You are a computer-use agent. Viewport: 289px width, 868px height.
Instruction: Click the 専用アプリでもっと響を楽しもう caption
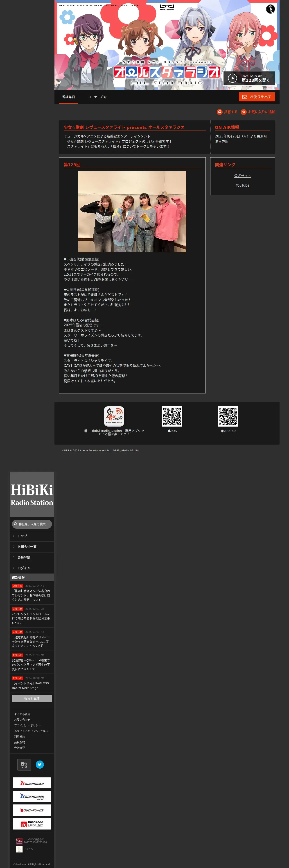[114, 433]
